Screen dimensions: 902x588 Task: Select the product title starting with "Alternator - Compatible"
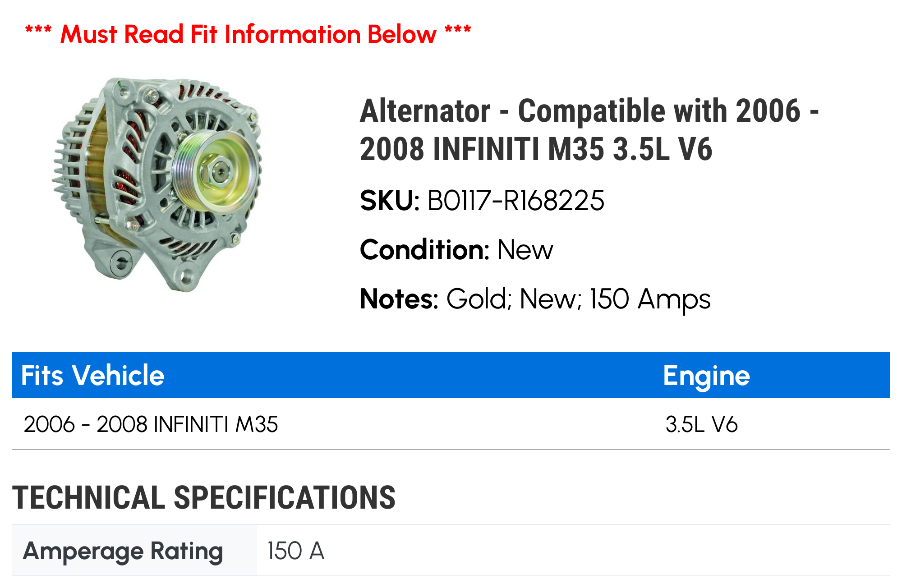589,130
